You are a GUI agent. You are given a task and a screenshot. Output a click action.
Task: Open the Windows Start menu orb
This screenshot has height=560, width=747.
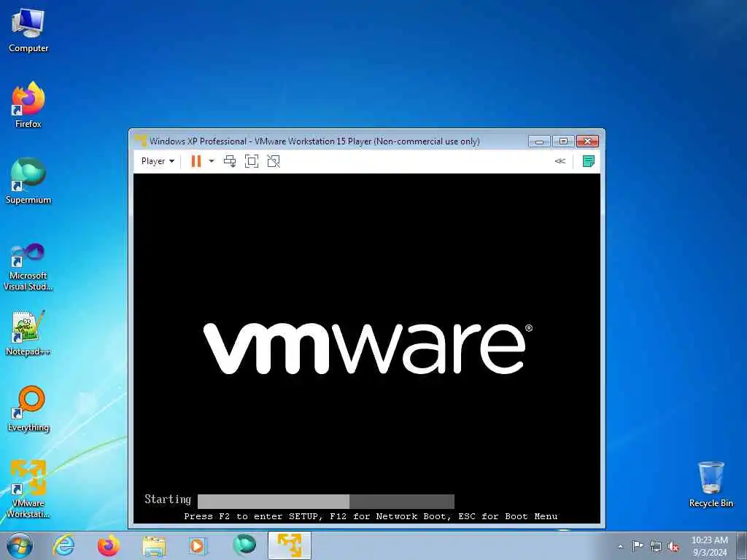pos(20,545)
